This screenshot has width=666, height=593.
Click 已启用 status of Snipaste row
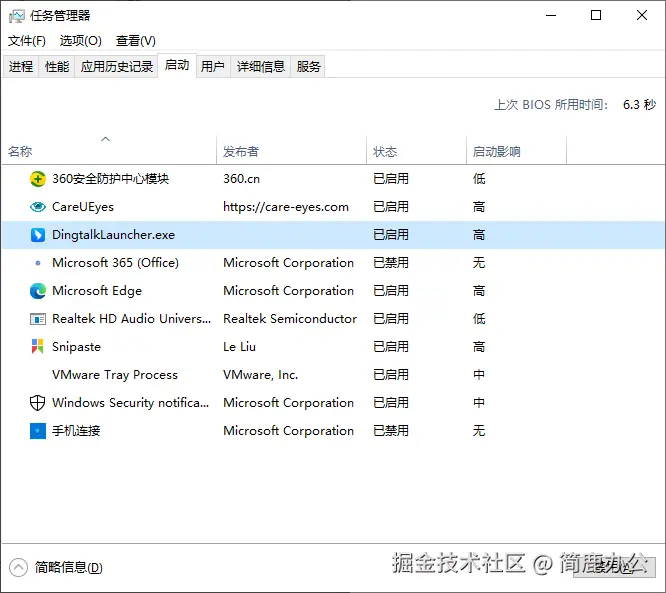pyautogui.click(x=391, y=347)
